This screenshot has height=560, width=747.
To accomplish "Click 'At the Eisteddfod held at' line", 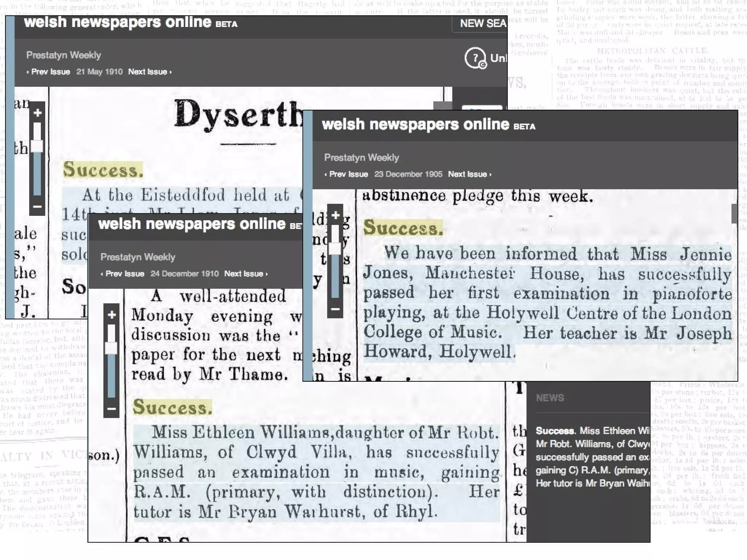I will point(186,195).
